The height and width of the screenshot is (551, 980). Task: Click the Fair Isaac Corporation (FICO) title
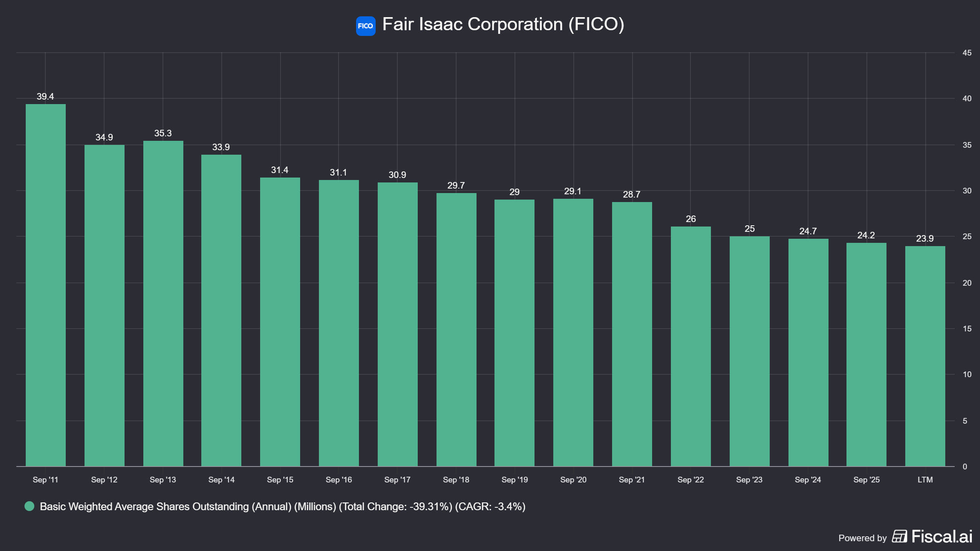click(503, 24)
